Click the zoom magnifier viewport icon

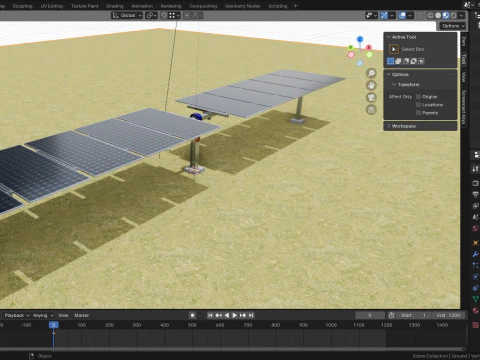[371, 73]
